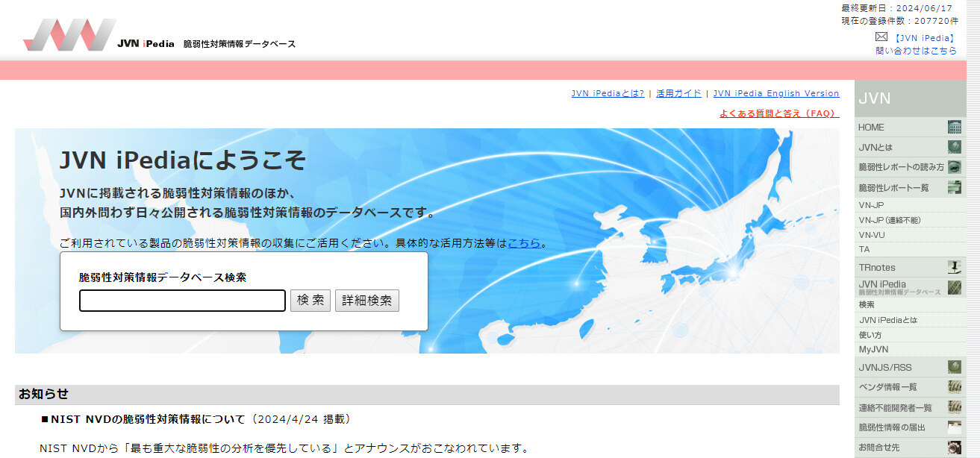Click the HOME icon in the sidebar
This screenshot has width=980, height=458.
pyautogui.click(x=955, y=127)
